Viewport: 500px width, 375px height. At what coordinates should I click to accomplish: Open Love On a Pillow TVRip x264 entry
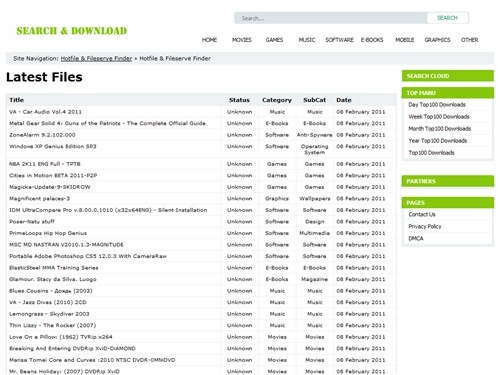61,337
